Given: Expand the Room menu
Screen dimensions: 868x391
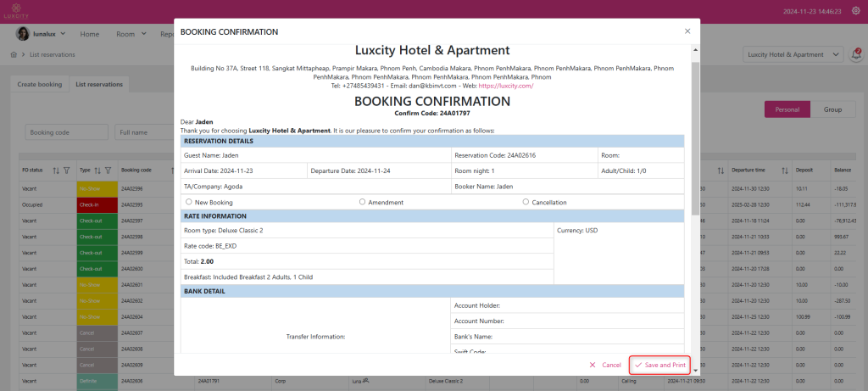Looking at the screenshot, I should (x=131, y=34).
